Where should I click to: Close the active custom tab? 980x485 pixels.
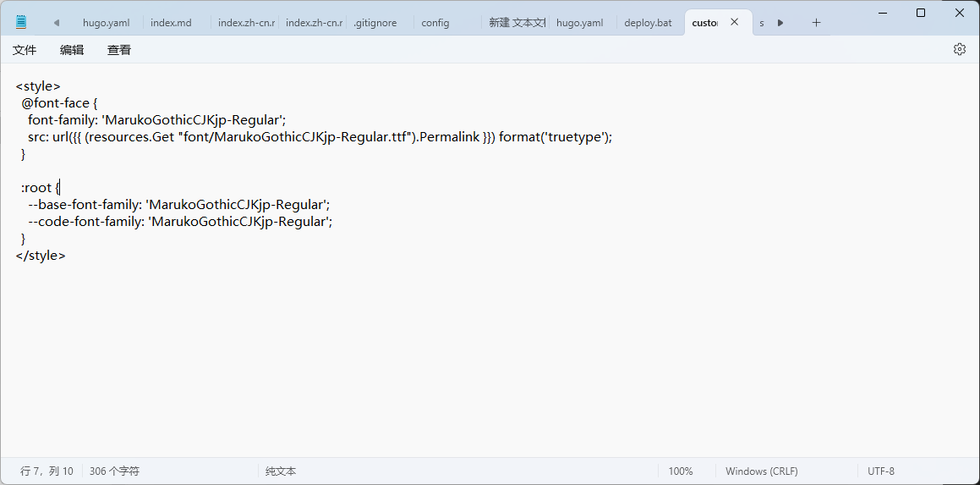(x=734, y=23)
